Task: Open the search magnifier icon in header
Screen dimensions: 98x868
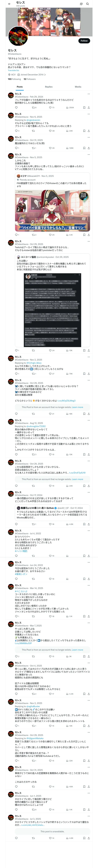Action: click(88, 4)
